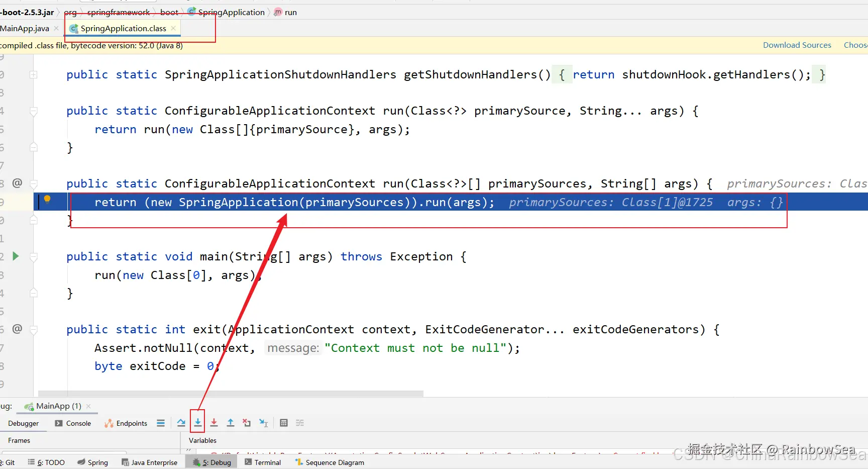
Task: Click the run breadcrumb segment
Action: (x=291, y=12)
